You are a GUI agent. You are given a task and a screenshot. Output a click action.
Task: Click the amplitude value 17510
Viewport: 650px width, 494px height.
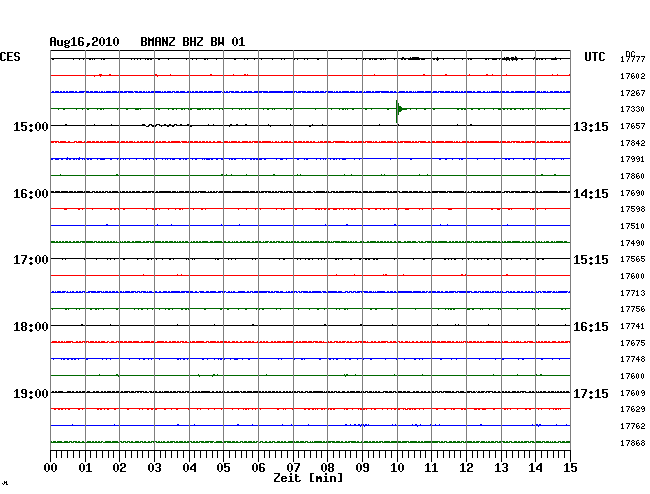(x=633, y=226)
